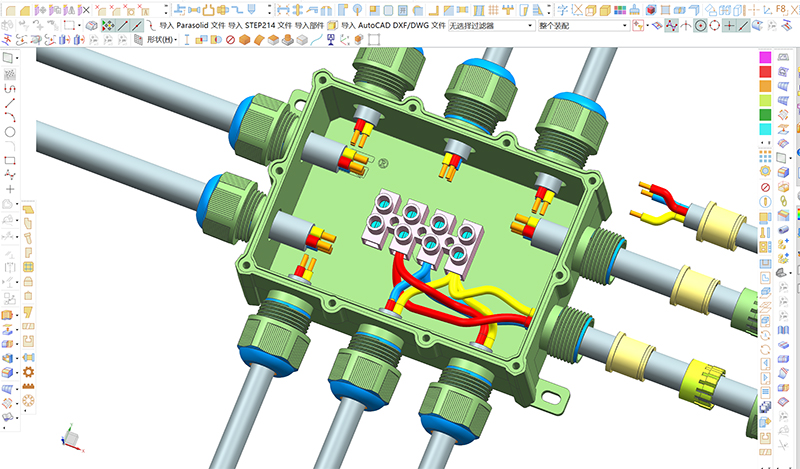Click 导入 STEP214 文件 button
The height and width of the screenshot is (469, 800).
click(260, 25)
